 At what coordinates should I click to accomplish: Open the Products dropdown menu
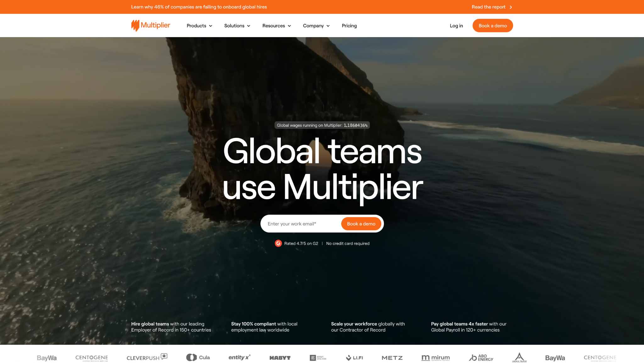[x=199, y=26]
